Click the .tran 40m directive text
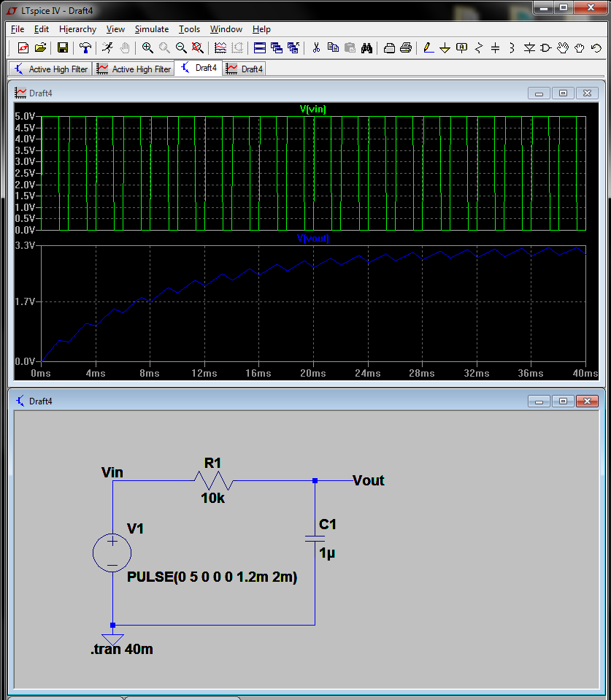 click(x=122, y=649)
